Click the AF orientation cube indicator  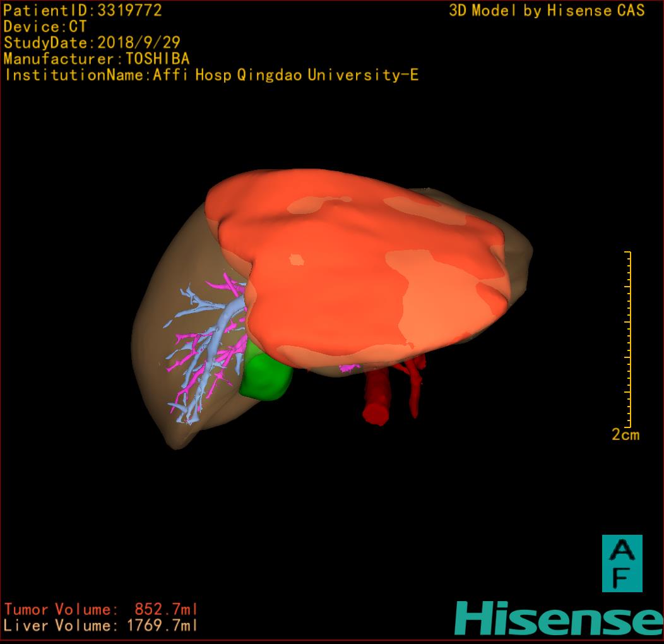click(622, 563)
